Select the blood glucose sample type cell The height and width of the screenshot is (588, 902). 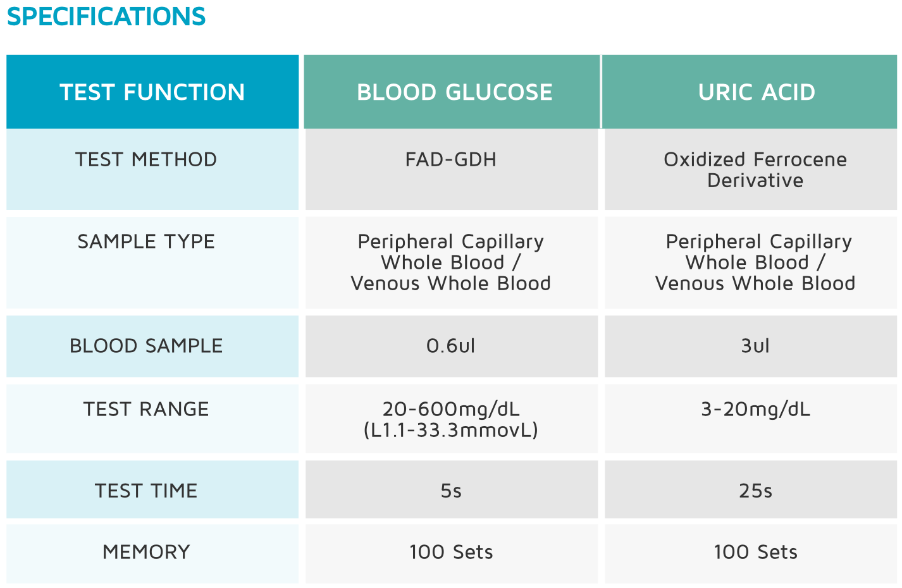pyautogui.click(x=452, y=263)
